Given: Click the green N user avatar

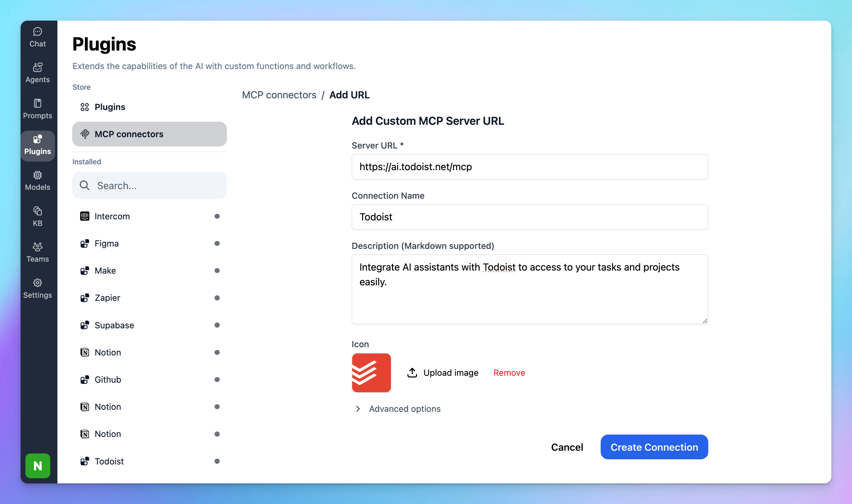Looking at the screenshot, I should 38,465.
